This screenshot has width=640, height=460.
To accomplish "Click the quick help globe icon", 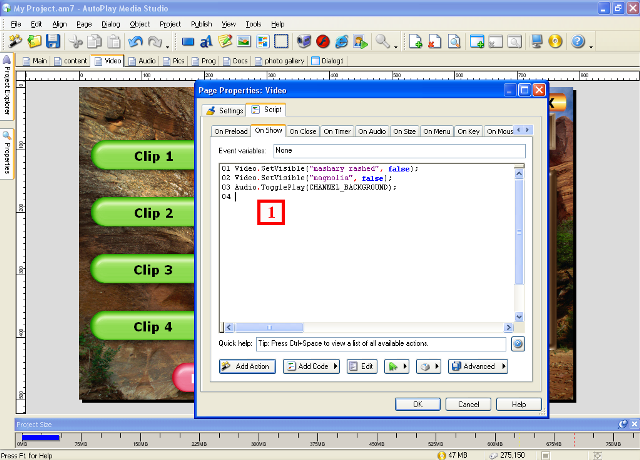I will pyautogui.click(x=518, y=343).
